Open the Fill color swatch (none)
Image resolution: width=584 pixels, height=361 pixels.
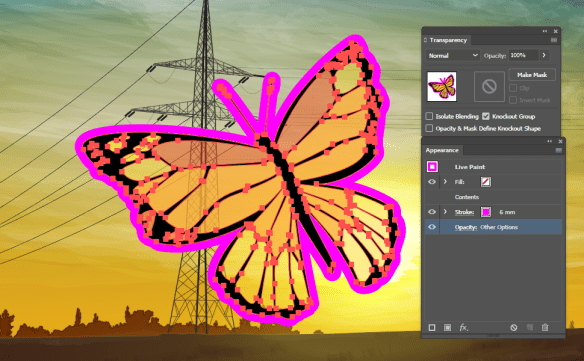[486, 182]
